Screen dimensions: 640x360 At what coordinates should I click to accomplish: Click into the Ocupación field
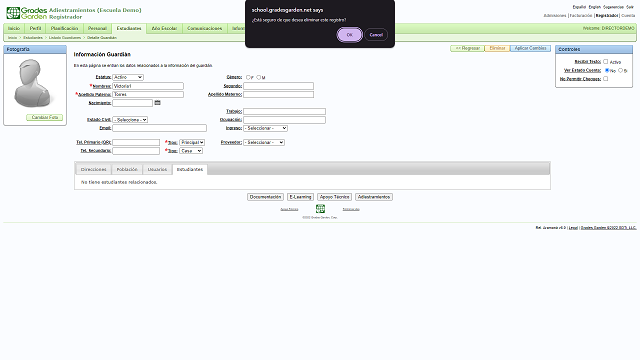click(284, 120)
